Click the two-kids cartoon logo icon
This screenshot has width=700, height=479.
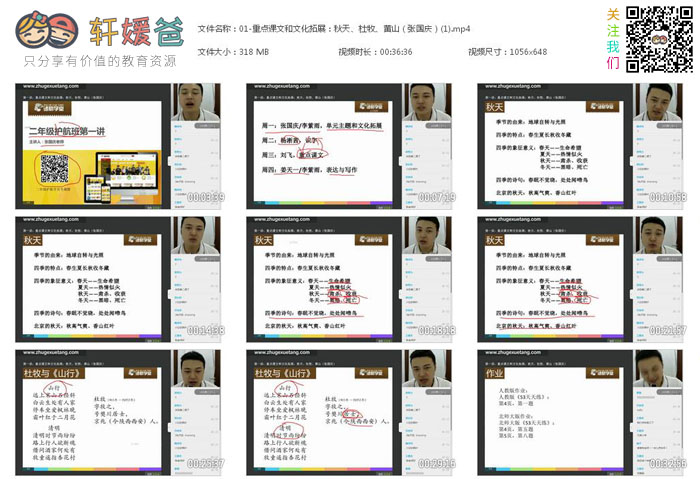coord(47,30)
